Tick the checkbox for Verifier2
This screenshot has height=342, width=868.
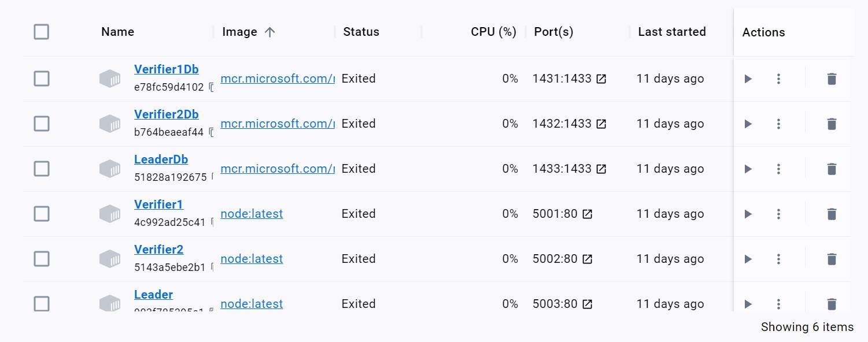tap(42, 259)
